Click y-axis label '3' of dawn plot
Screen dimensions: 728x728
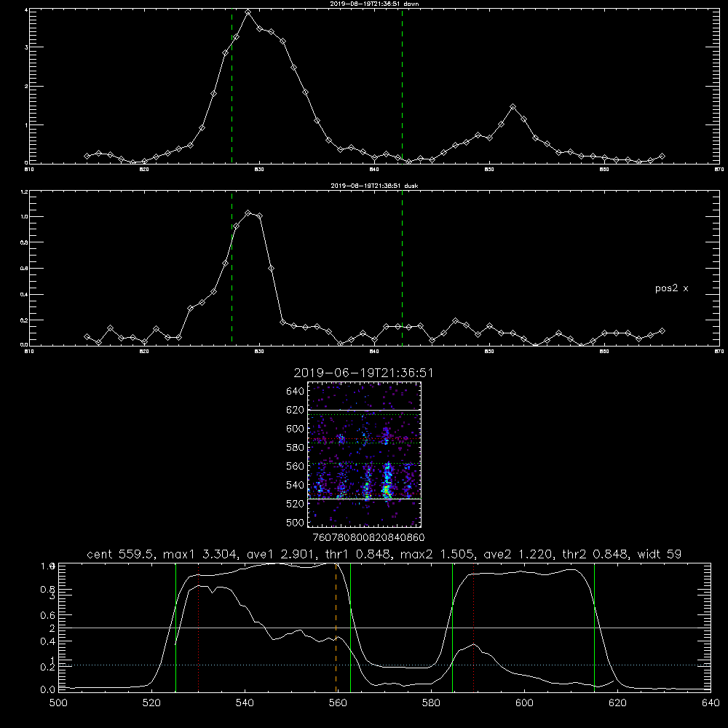click(26, 47)
